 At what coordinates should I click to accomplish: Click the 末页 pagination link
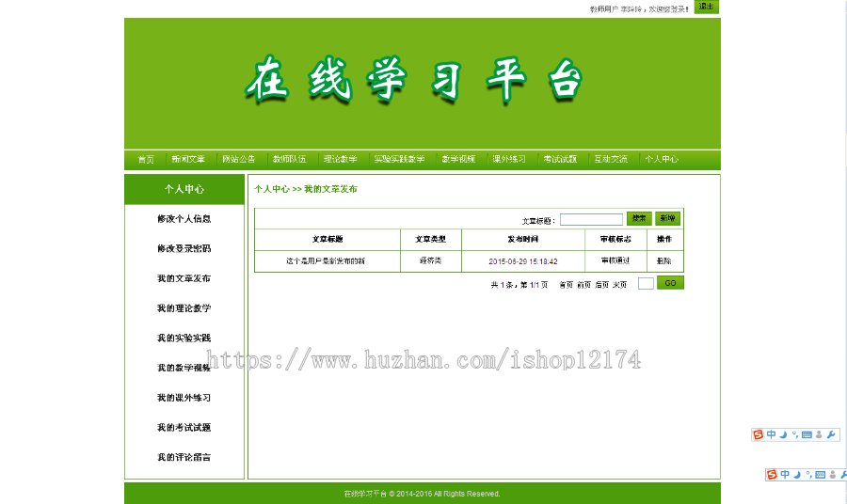(x=619, y=285)
